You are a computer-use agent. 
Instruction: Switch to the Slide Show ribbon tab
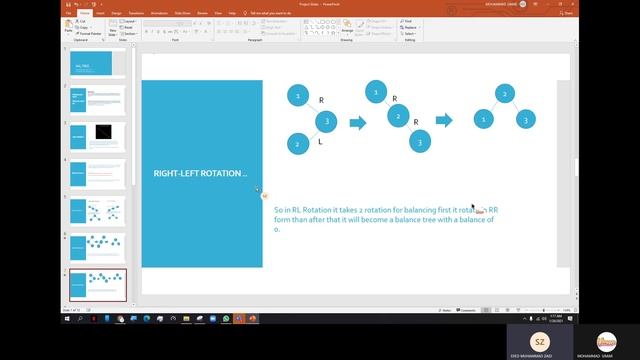pyautogui.click(x=182, y=13)
